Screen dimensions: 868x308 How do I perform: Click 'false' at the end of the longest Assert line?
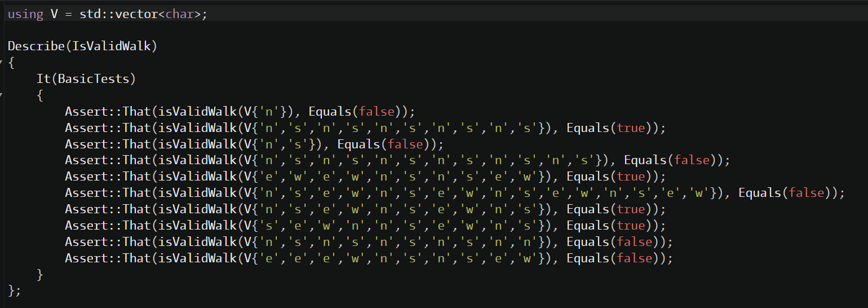[807, 193]
